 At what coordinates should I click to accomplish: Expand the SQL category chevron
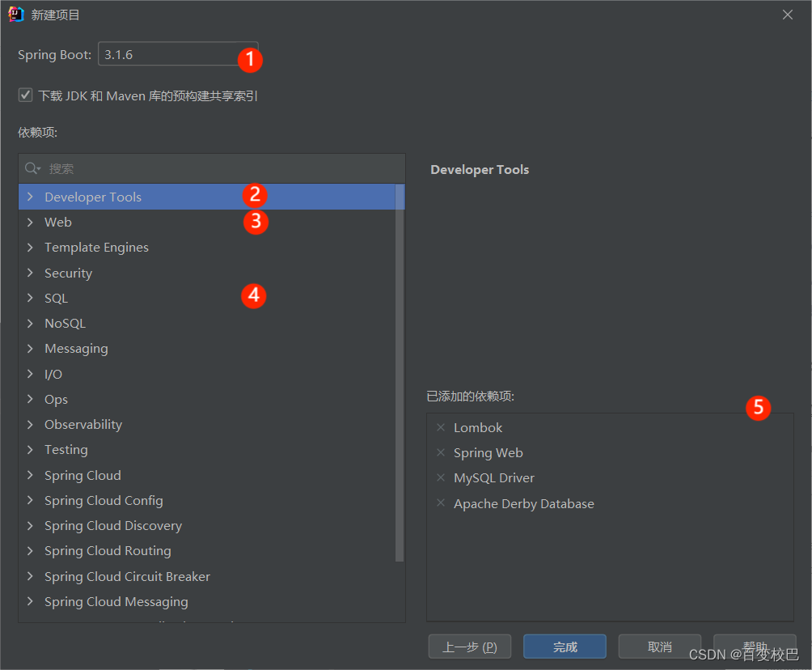tap(30, 298)
